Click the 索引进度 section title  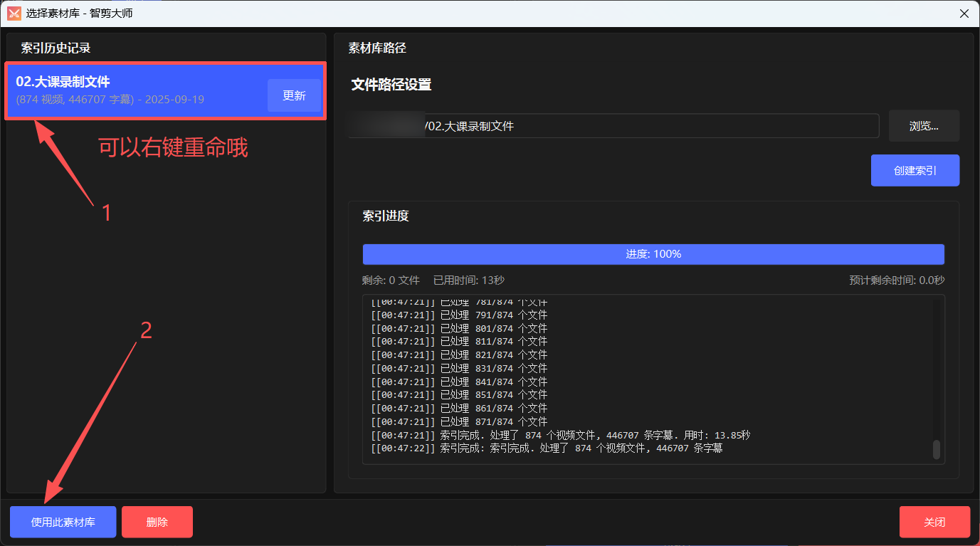(x=385, y=216)
